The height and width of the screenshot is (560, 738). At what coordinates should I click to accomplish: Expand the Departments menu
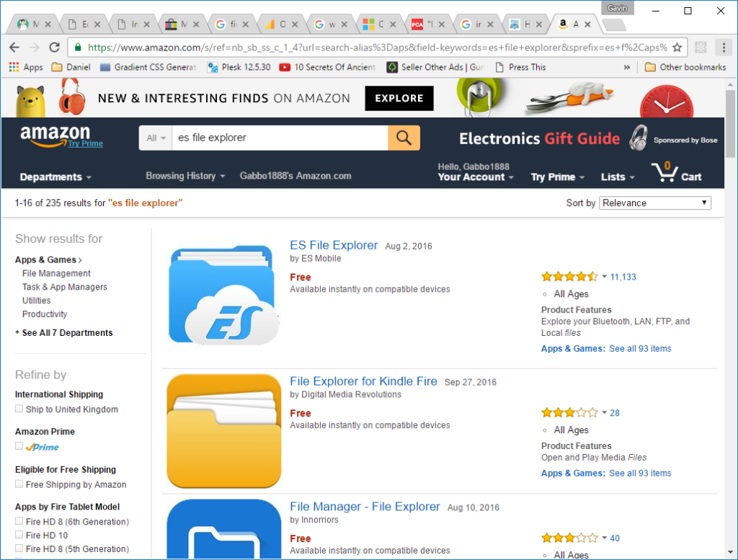pos(55,177)
